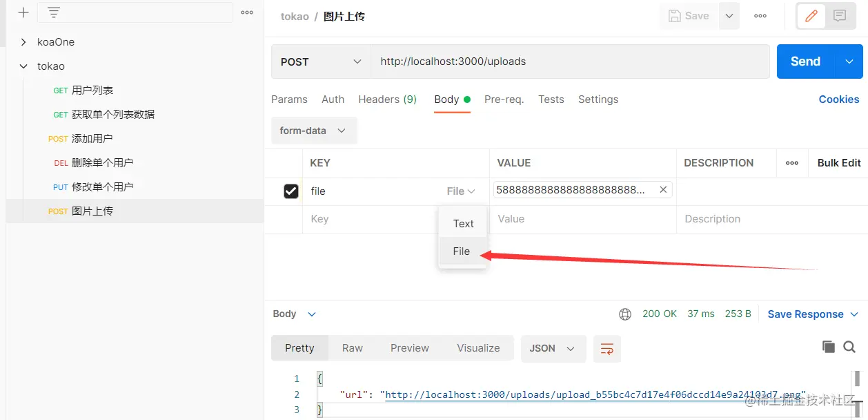This screenshot has width=868, height=420.
Task: Copy response with the copy icon
Action: (x=829, y=347)
